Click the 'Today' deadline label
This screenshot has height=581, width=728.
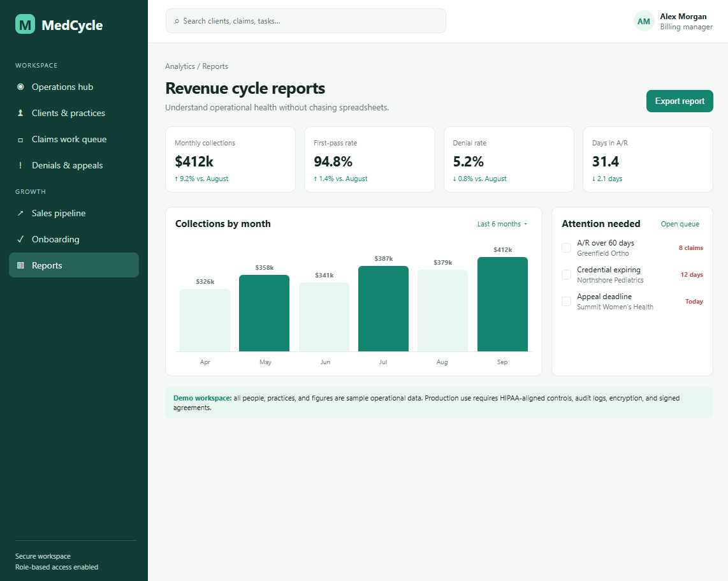coord(694,302)
